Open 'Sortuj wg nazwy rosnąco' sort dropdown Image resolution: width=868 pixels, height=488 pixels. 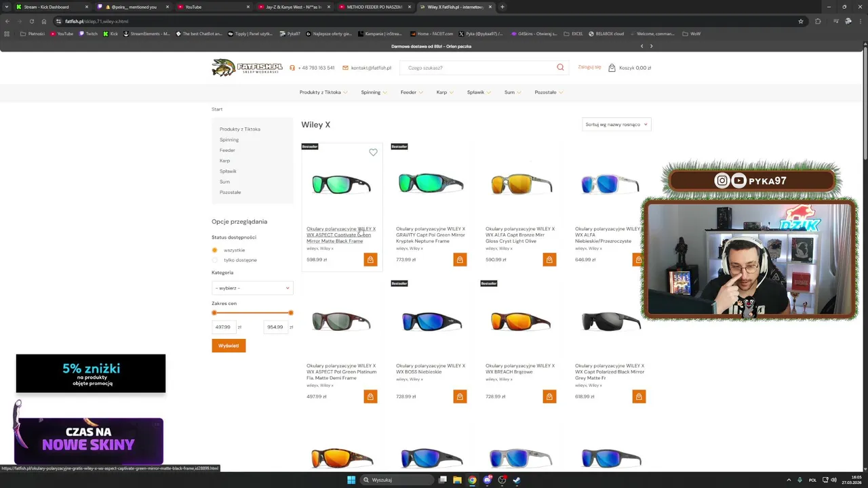[616, 124]
